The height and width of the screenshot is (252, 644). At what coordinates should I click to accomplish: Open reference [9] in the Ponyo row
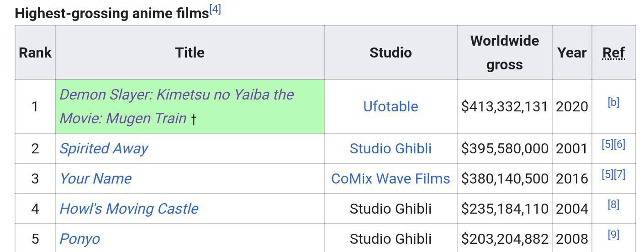click(613, 235)
